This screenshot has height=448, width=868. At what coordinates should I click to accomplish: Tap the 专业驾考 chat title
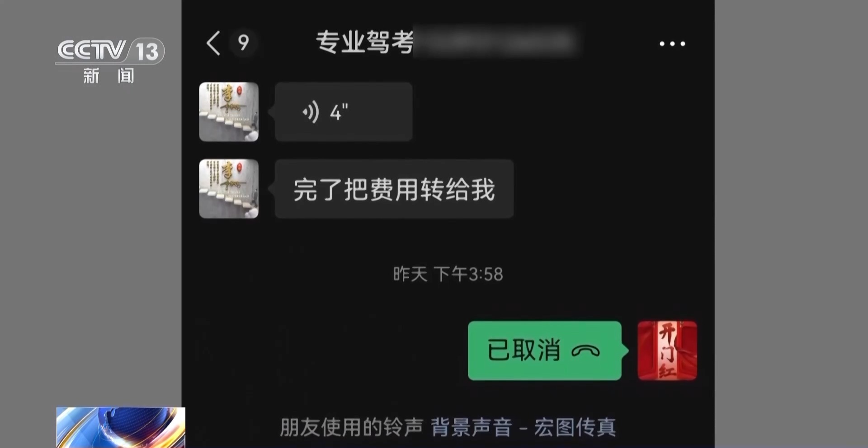pos(364,42)
